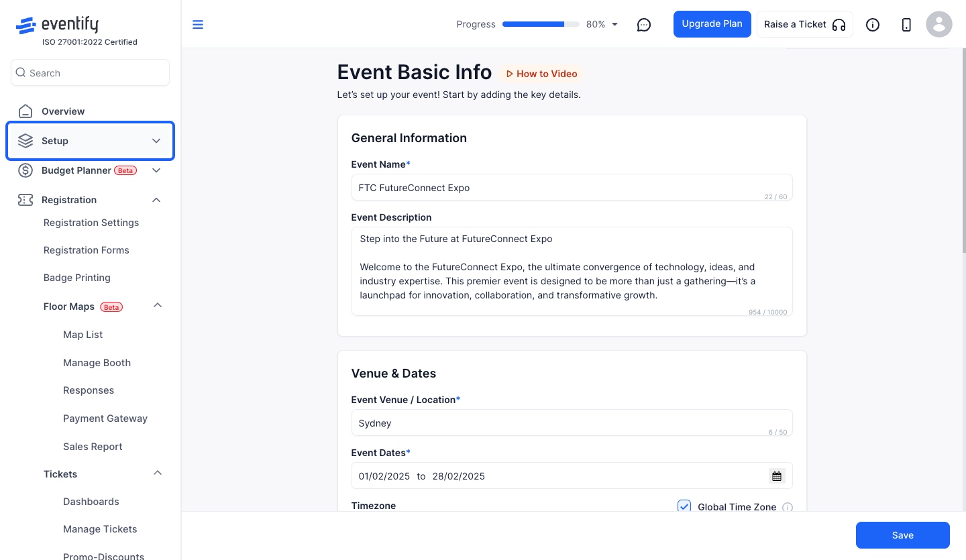Open Map List under Floor Maps

pyautogui.click(x=83, y=335)
